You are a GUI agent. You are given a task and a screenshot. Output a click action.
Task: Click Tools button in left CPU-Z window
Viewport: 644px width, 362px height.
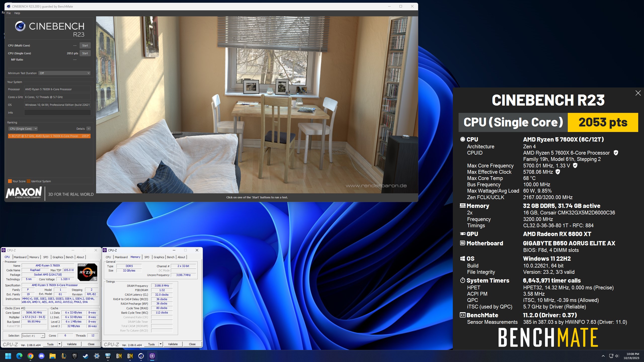(50, 344)
